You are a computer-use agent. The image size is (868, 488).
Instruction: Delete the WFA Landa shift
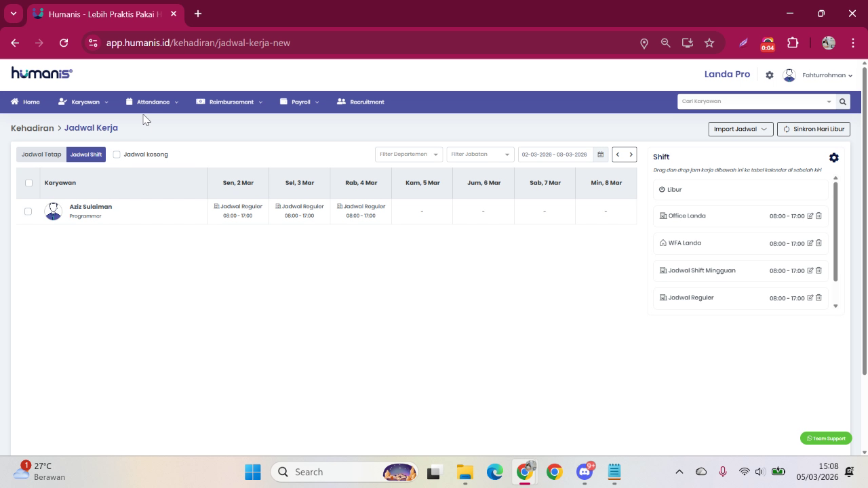(818, 243)
